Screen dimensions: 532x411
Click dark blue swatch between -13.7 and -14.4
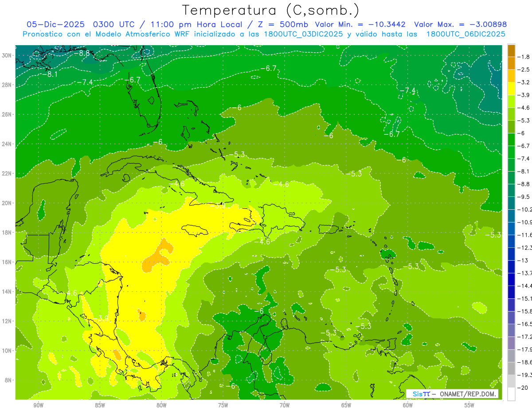(x=511, y=279)
